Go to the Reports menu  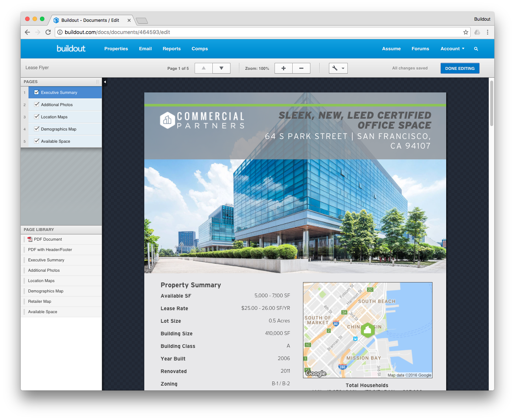coord(172,49)
